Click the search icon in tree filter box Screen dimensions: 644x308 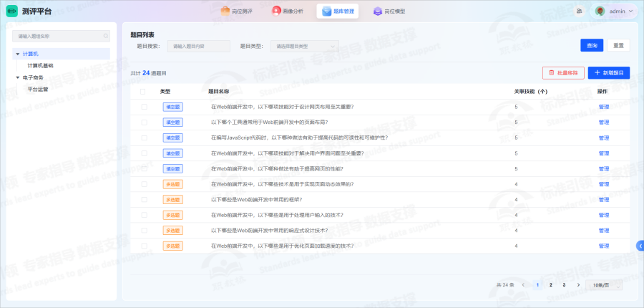pyautogui.click(x=106, y=35)
